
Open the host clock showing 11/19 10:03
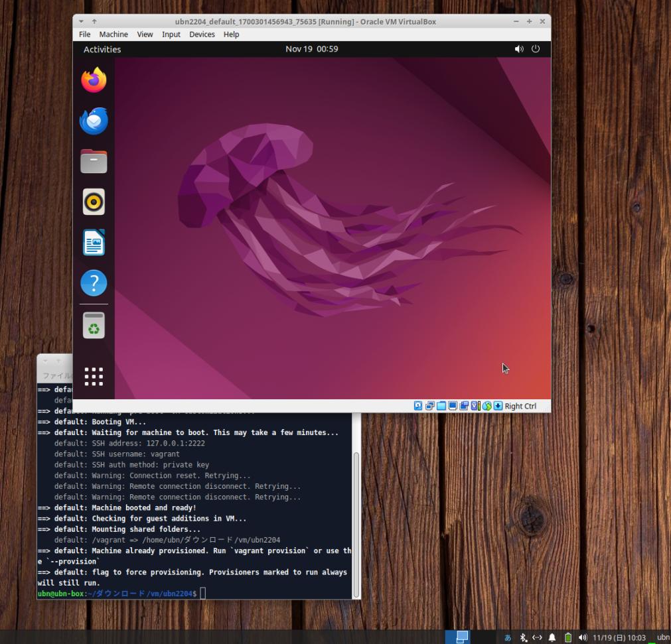[619, 637]
